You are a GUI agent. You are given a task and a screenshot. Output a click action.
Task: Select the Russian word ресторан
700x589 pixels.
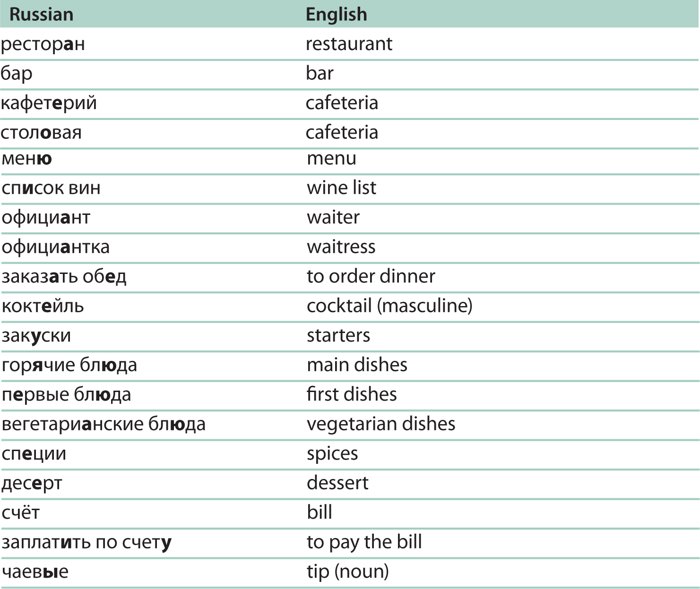tap(43, 44)
